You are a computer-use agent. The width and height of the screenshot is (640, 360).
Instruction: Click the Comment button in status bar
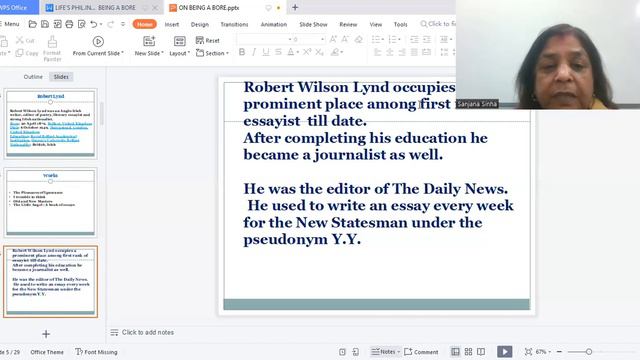point(421,351)
